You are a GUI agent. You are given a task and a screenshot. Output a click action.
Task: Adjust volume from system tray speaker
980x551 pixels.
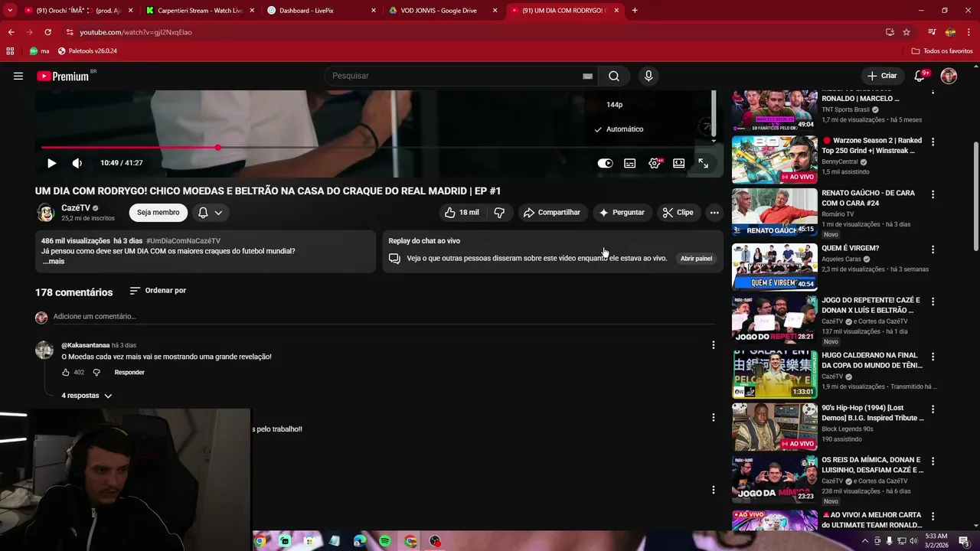tap(913, 541)
